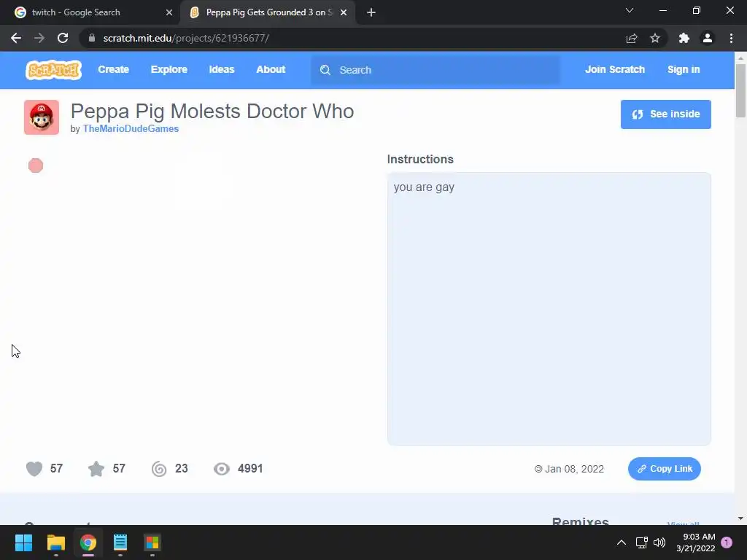
Task: Click the page vertical scrollbar thumb
Action: click(x=740, y=90)
